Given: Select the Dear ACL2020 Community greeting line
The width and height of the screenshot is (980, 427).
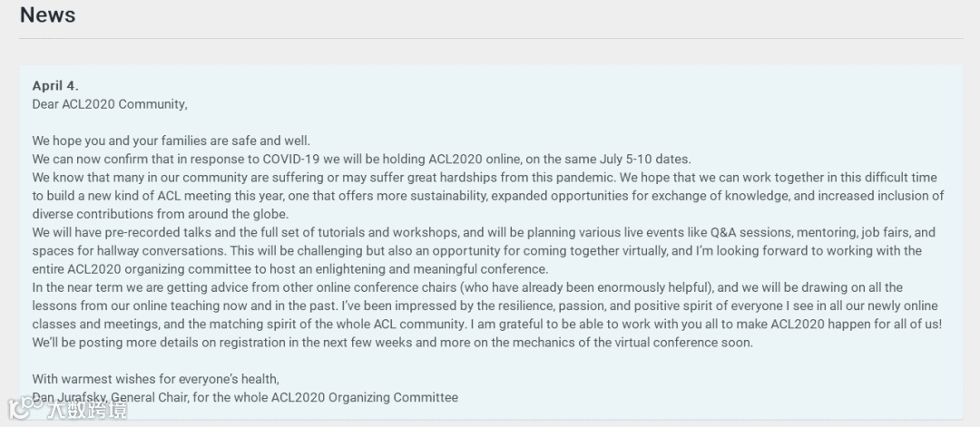Looking at the screenshot, I should pos(110,104).
